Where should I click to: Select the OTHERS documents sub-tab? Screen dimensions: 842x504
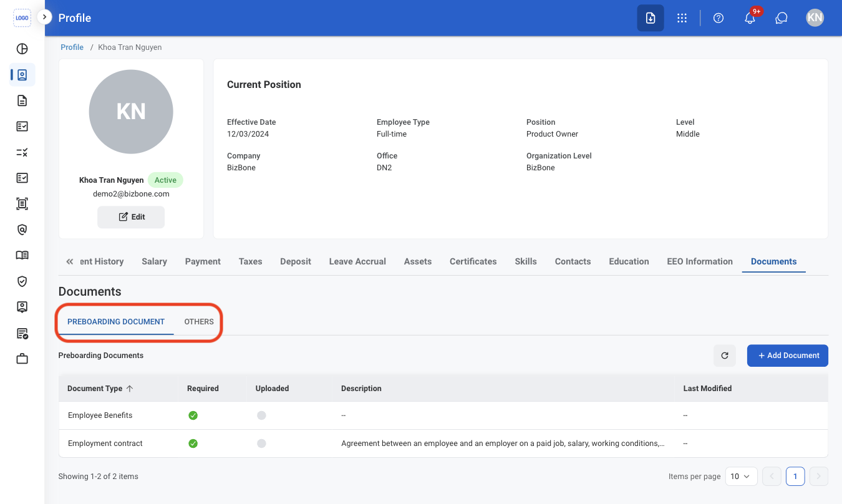tap(199, 322)
